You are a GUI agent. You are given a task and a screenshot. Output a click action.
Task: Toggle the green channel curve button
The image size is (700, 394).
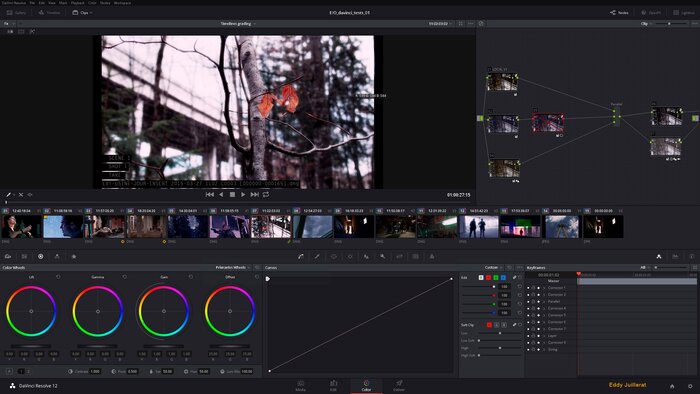496,278
